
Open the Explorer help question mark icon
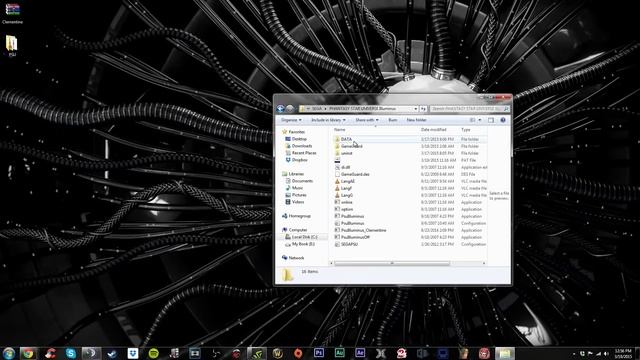503,120
